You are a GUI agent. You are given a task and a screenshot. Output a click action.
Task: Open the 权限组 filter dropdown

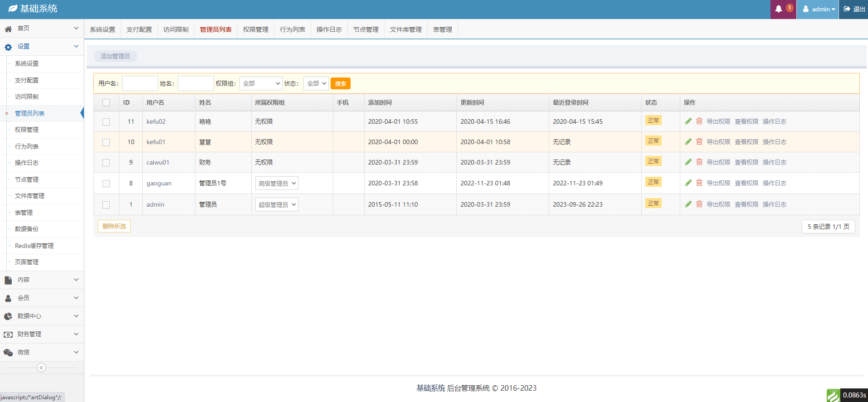tap(261, 83)
